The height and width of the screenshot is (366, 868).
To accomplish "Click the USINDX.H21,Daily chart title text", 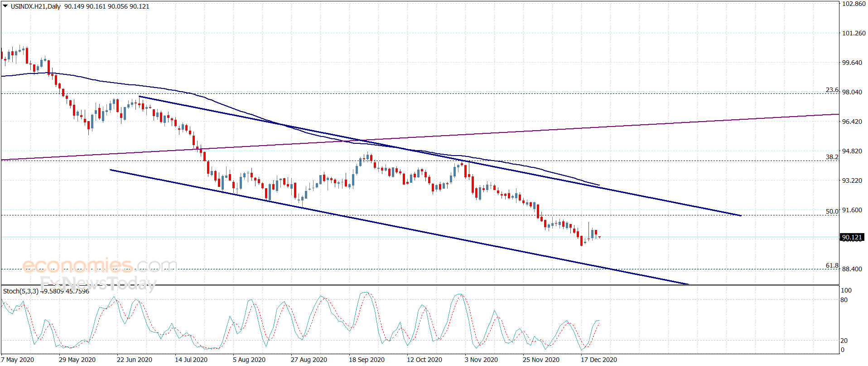I will pos(36,6).
